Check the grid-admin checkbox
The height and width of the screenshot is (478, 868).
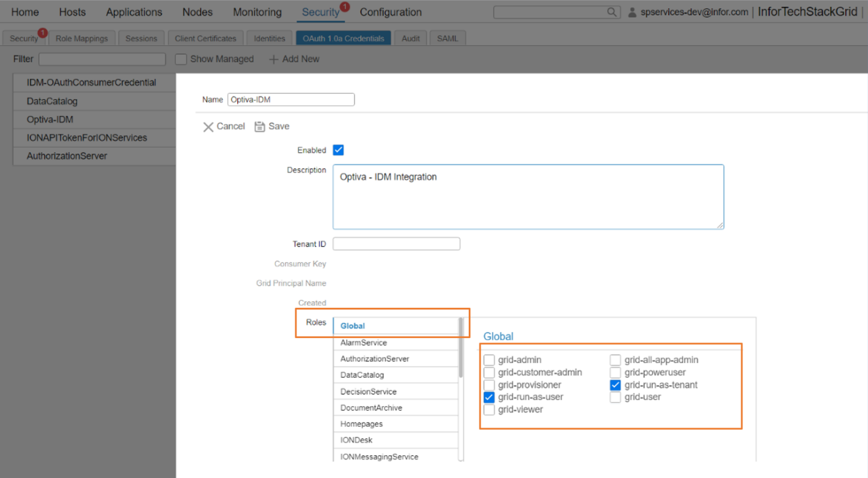[x=489, y=359]
